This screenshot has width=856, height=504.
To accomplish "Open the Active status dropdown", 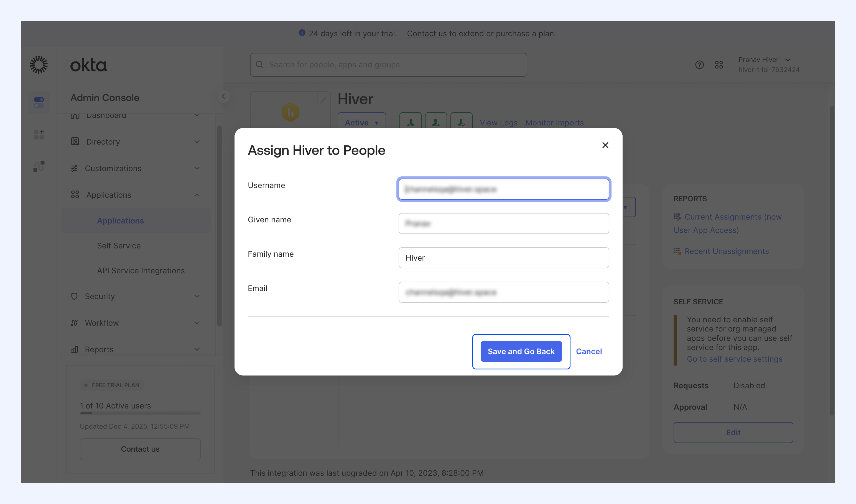I will pos(361,122).
